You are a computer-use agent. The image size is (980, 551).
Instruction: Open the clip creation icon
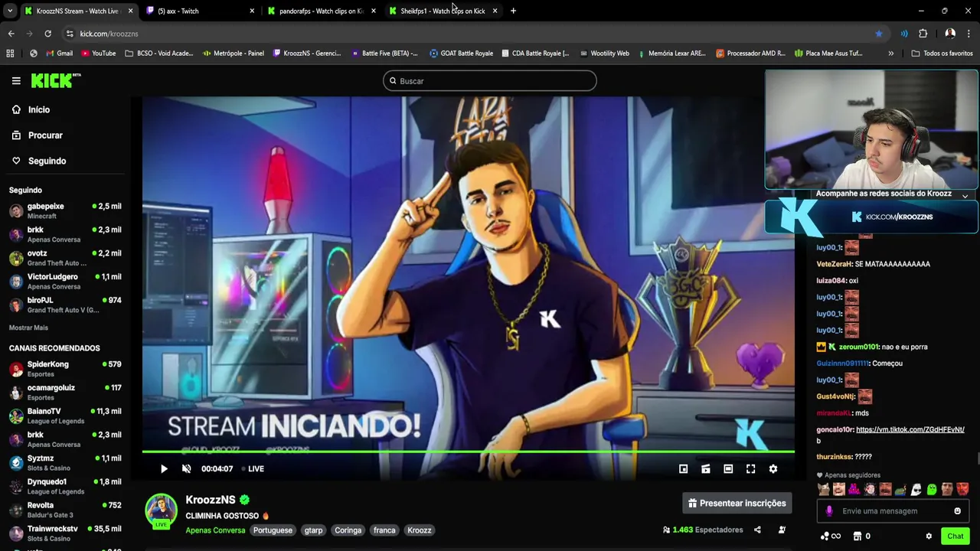[x=706, y=469]
